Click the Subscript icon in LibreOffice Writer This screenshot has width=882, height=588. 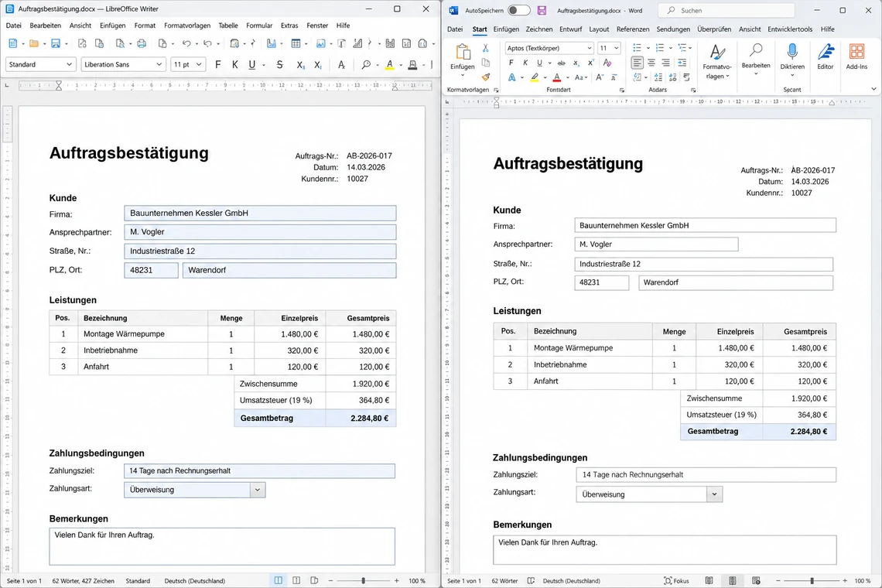pyautogui.click(x=301, y=65)
